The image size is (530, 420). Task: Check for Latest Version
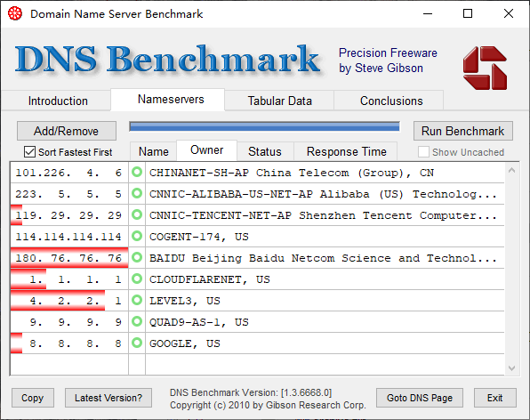[x=108, y=398]
